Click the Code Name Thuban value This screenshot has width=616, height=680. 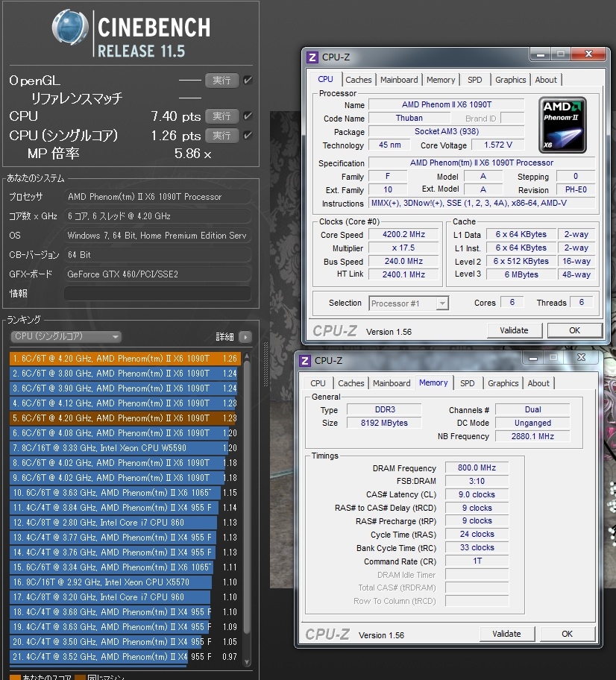[409, 118]
